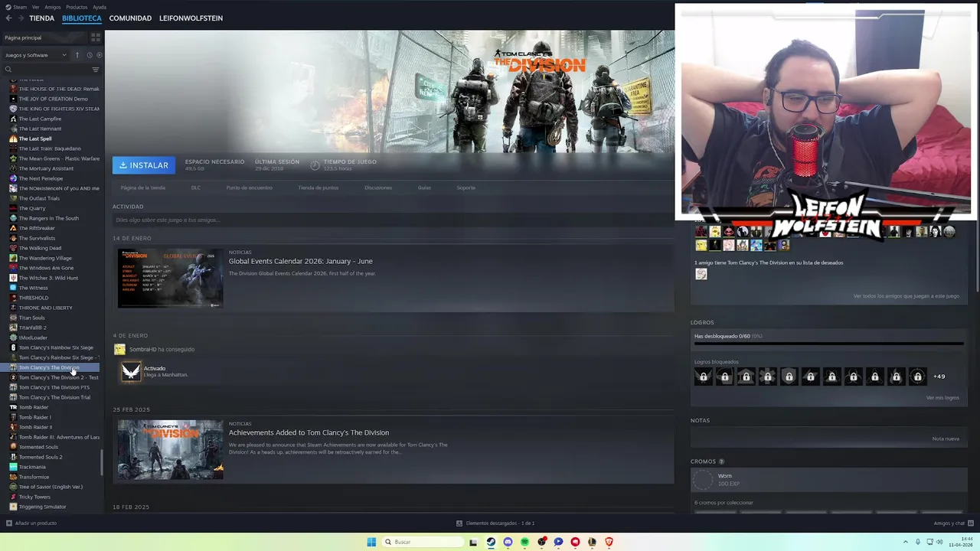Image resolution: width=980 pixels, height=551 pixels.
Task: Switch library to grid view icon
Action: (x=96, y=37)
